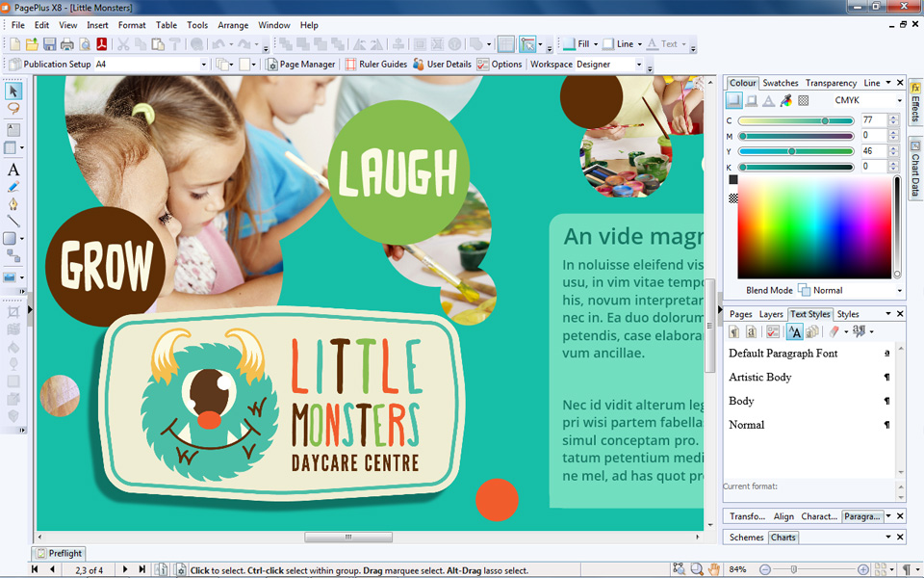Viewport: 924px width, 578px height.
Task: Click the Cyan (C) colour slider
Action: (x=796, y=121)
